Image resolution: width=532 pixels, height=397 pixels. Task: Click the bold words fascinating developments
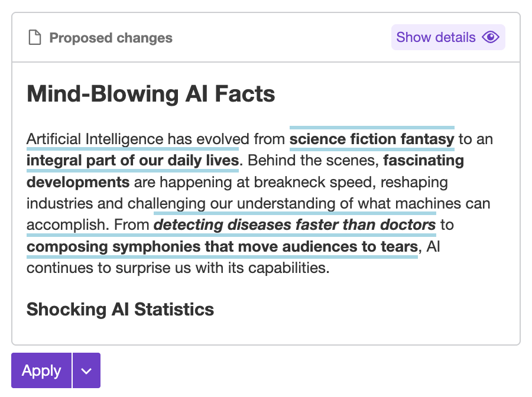(x=78, y=182)
